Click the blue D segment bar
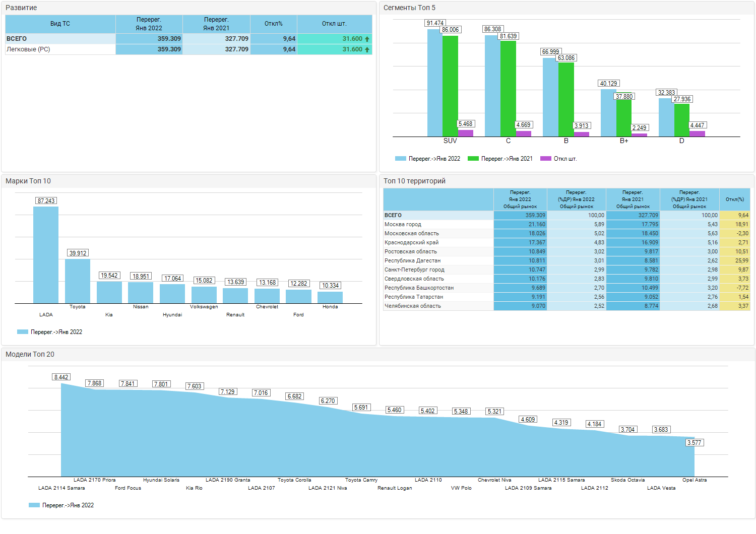Screen dimensions: 756x534 pyautogui.click(x=666, y=117)
